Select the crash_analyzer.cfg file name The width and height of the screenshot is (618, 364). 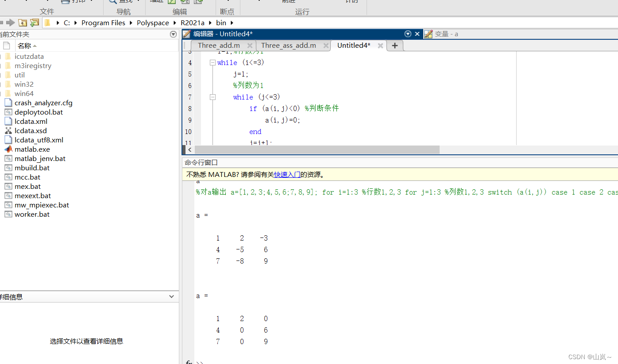43,103
